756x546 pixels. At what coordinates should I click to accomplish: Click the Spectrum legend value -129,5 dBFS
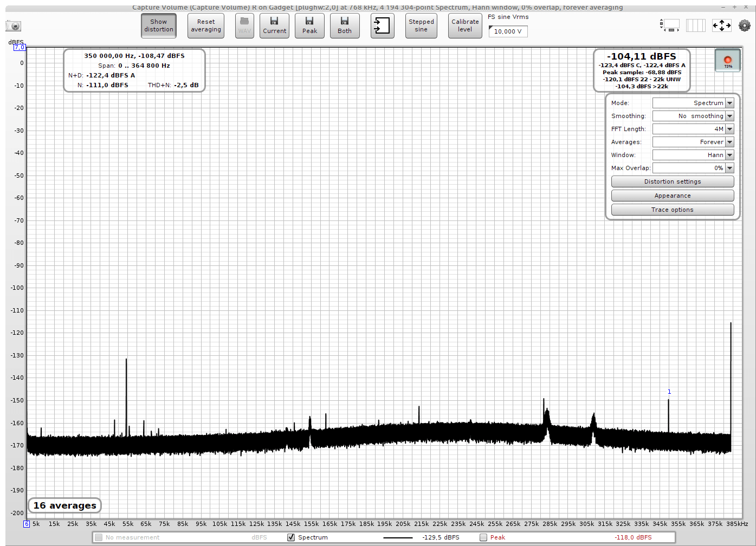[441, 537]
